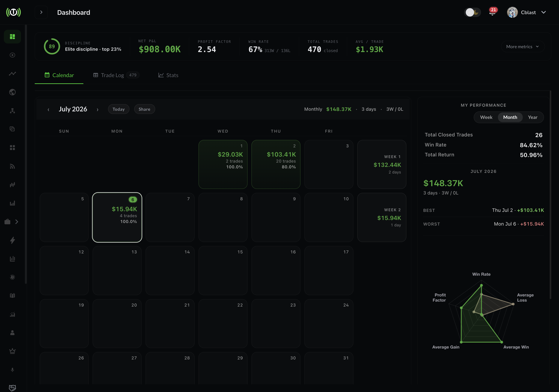Open notifications bell with 21 badge

pos(492,12)
